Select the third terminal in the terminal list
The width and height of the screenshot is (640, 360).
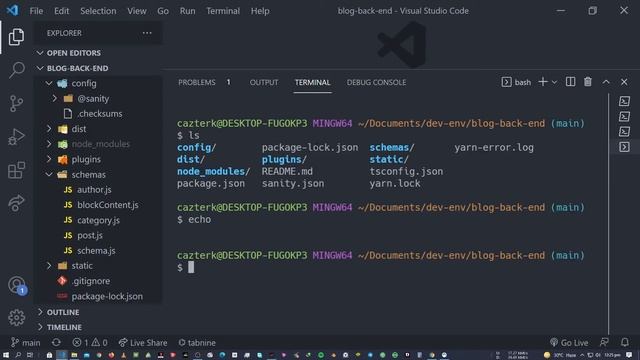pyautogui.click(x=624, y=131)
